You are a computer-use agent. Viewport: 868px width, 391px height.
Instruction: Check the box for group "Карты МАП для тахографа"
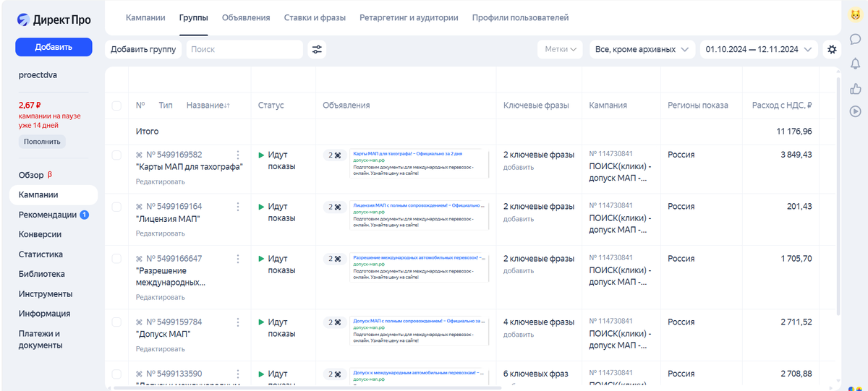pos(116,155)
